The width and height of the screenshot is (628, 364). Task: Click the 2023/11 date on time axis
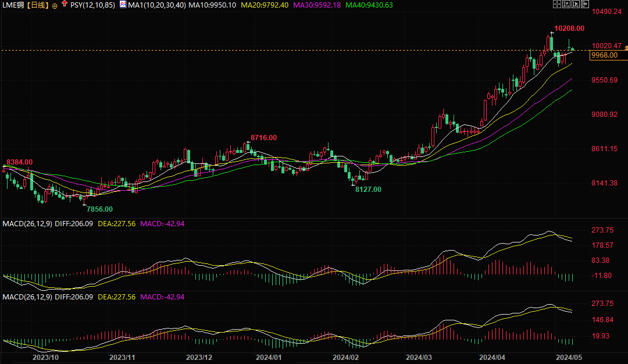click(122, 358)
